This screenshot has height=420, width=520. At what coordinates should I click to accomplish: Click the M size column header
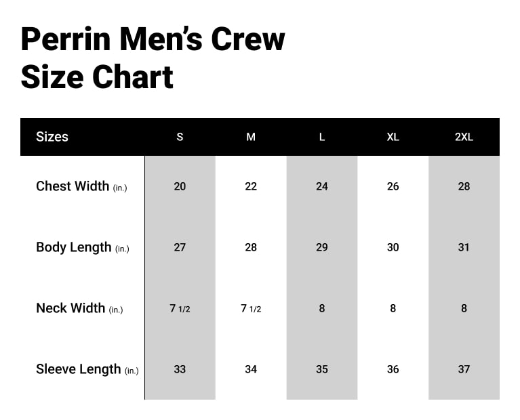click(x=251, y=137)
